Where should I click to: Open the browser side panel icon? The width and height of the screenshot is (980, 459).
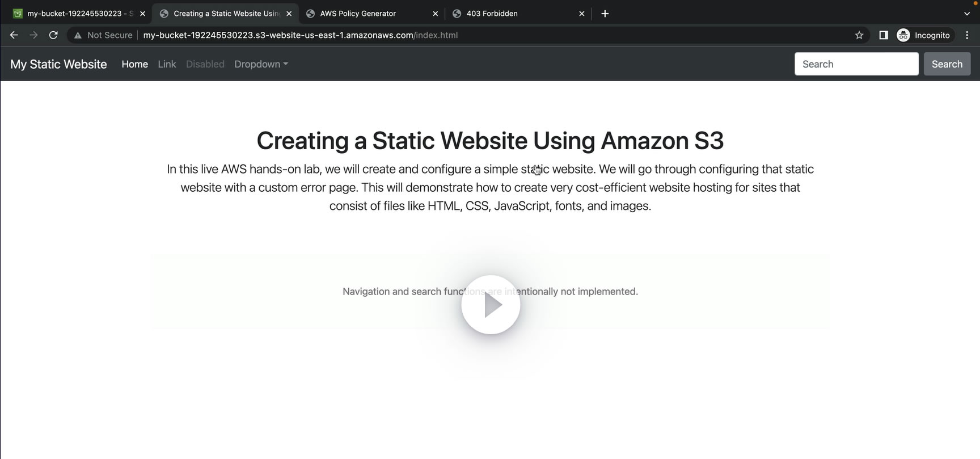coord(883,35)
